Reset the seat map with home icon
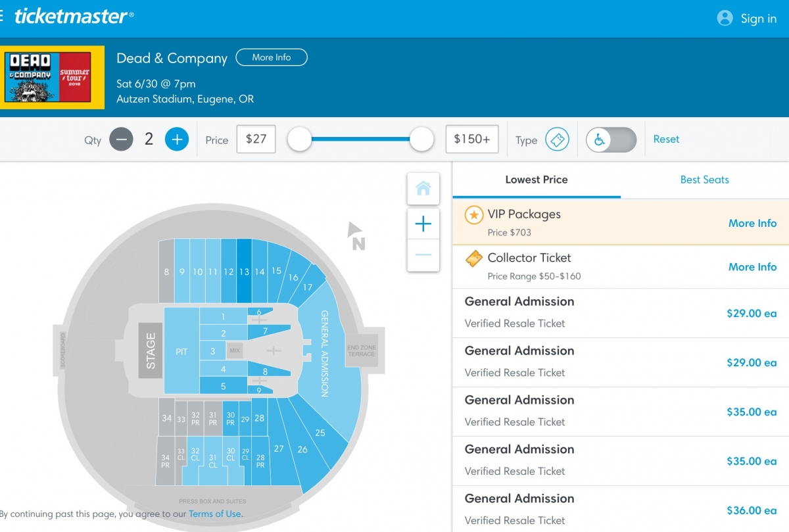Image resolution: width=789 pixels, height=532 pixels. tap(423, 189)
